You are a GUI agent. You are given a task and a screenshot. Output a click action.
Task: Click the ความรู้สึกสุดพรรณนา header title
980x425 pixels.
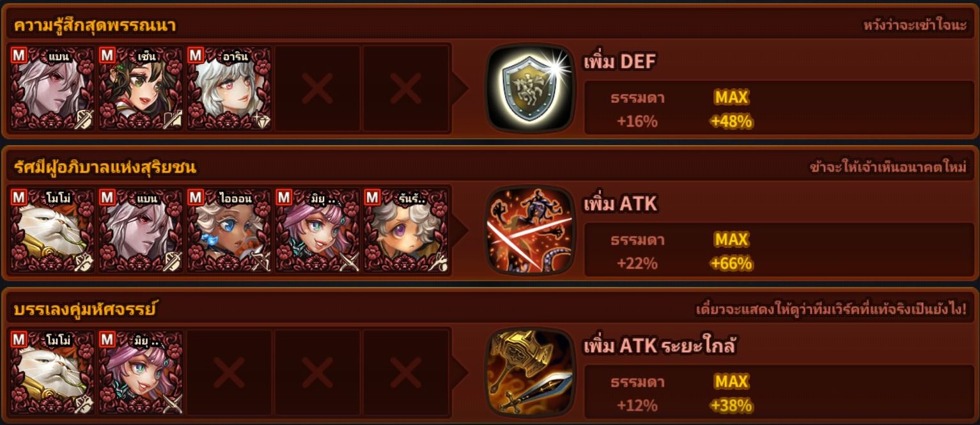95,26
